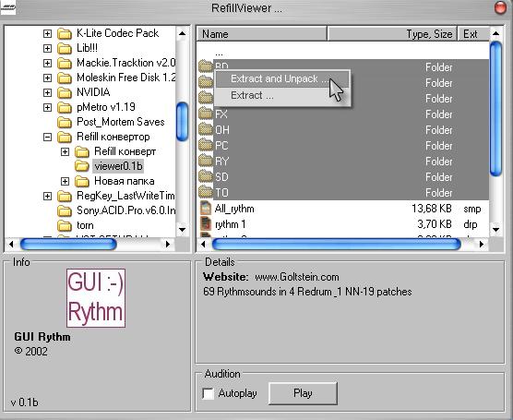Click file list scroll right arrow
The width and height of the screenshot is (513, 420).
tap(482, 245)
